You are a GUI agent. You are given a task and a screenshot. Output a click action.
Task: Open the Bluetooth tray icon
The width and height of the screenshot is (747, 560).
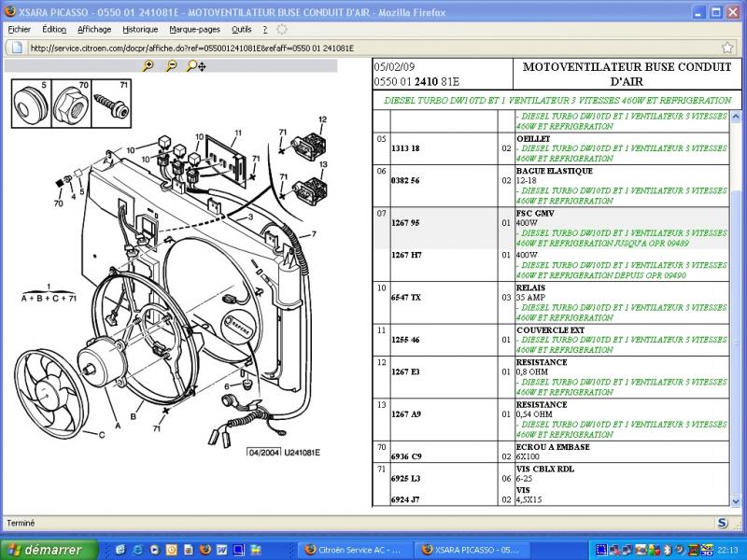[x=668, y=550]
